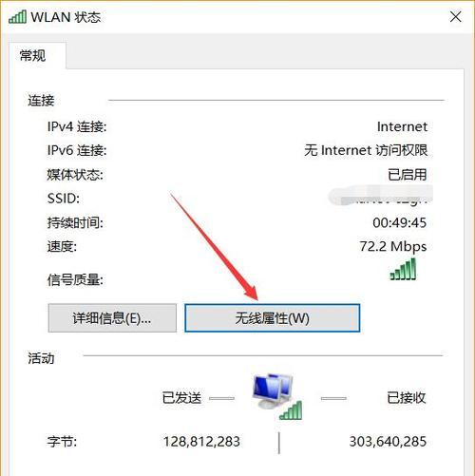This screenshot has width=475, height=476.
Task: Click the network computers activity icon
Action: pos(277,396)
